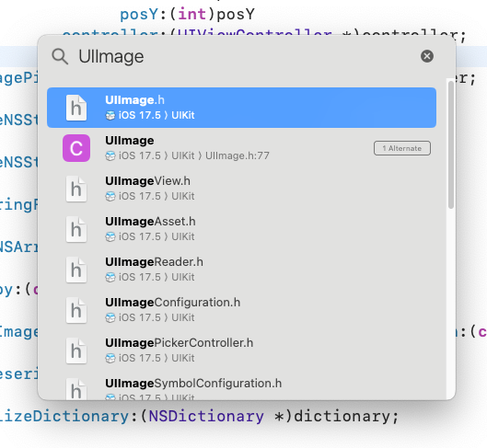Open the UIImageView.h result
This screenshot has width=487, height=448.
(x=241, y=189)
